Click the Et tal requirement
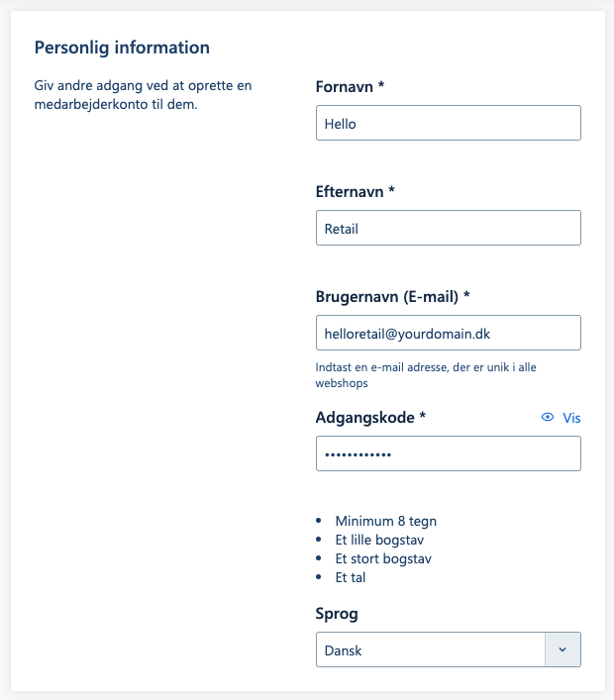 click(351, 577)
